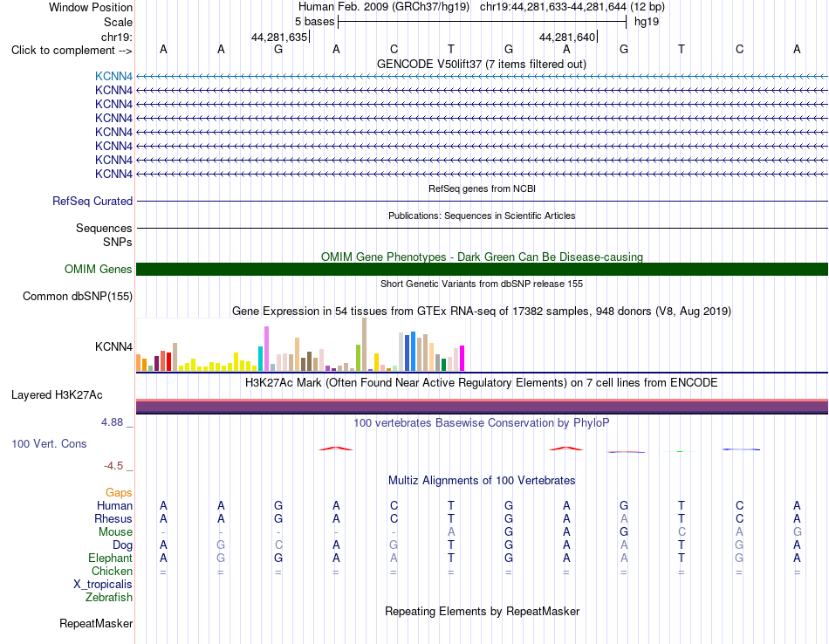Open the OMIM Gene Phenotypes track title
The width and height of the screenshot is (829, 644).
pyautogui.click(x=482, y=257)
